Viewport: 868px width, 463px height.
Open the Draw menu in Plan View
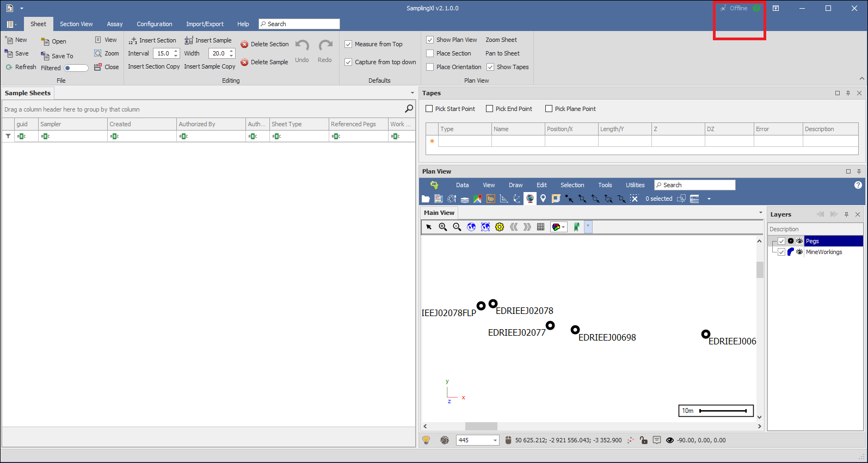[515, 185]
